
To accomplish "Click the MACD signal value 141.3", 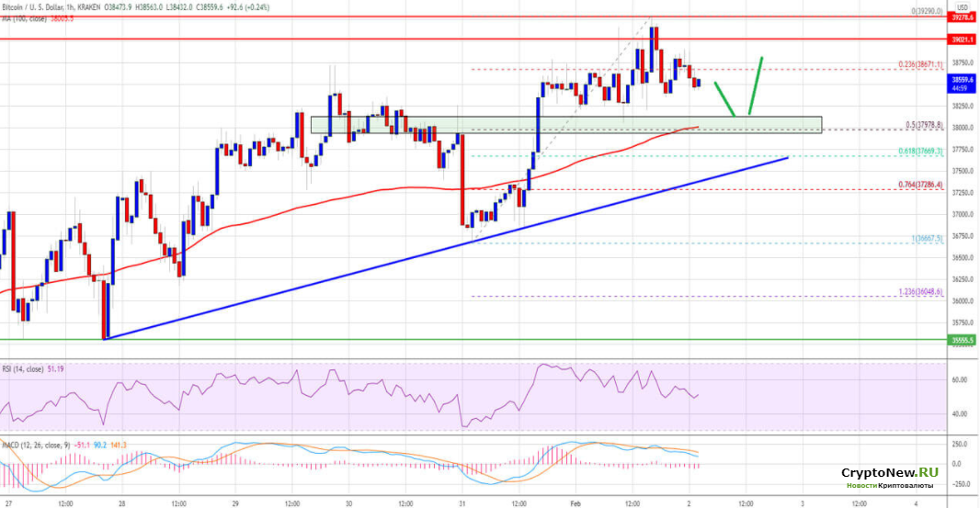I will (x=118, y=445).
